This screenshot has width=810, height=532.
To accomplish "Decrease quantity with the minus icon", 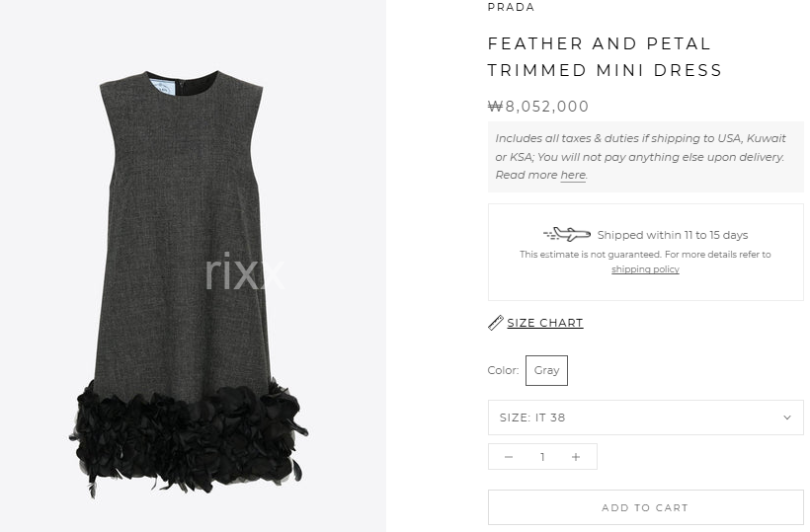I will coord(509,457).
